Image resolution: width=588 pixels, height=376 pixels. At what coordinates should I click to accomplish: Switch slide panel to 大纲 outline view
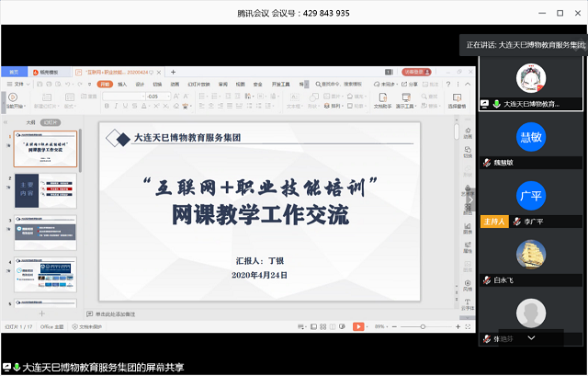coord(30,122)
